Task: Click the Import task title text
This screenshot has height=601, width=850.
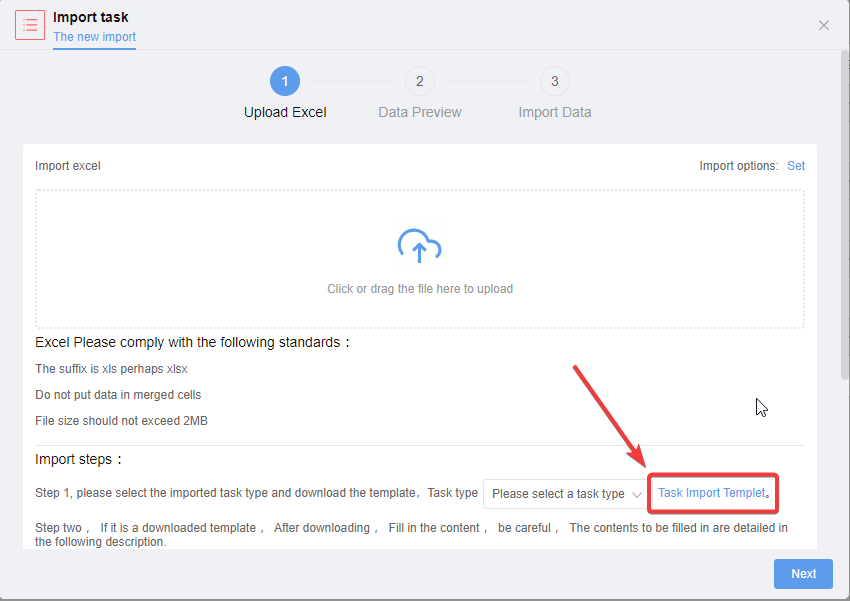Action: click(x=91, y=17)
